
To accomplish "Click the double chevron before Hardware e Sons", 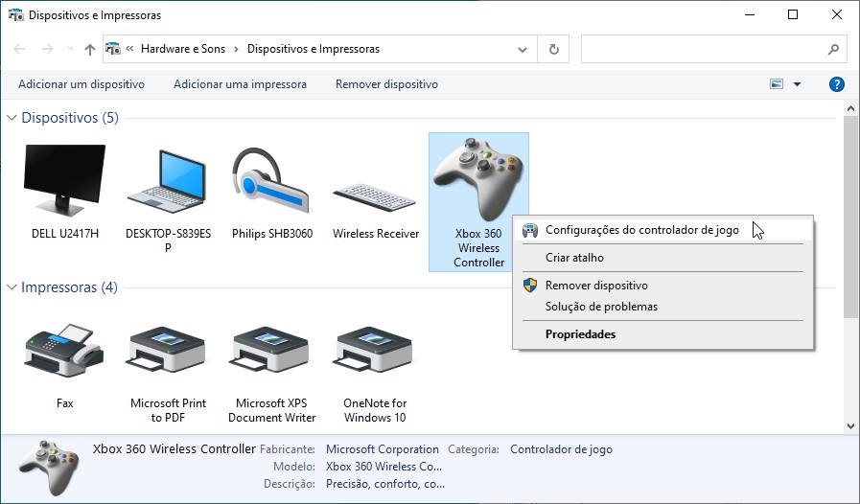I will (130, 48).
